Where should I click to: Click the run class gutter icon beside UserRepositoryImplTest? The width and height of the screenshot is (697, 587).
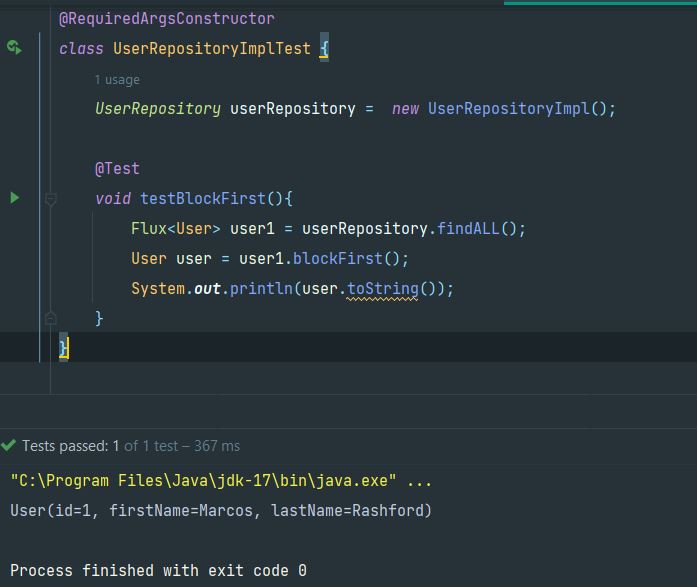point(14,47)
